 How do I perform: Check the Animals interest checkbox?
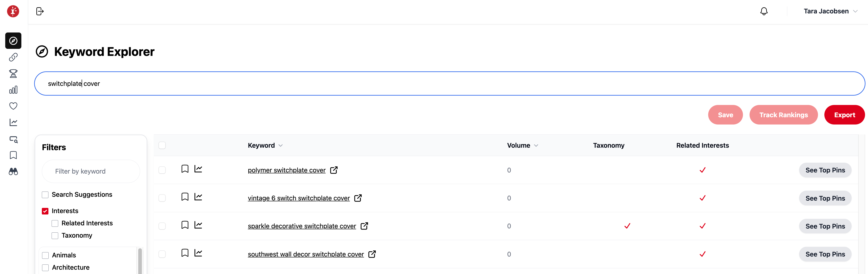(x=45, y=256)
